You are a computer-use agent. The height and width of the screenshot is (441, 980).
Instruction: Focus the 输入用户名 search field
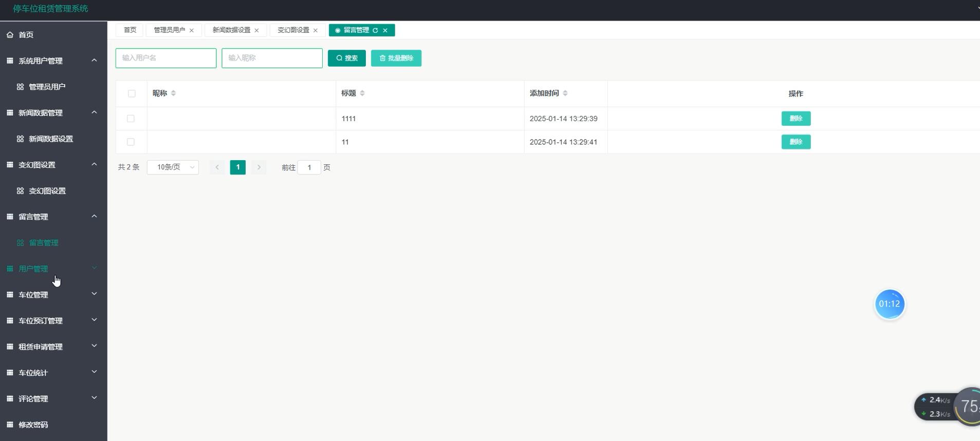[x=166, y=58]
